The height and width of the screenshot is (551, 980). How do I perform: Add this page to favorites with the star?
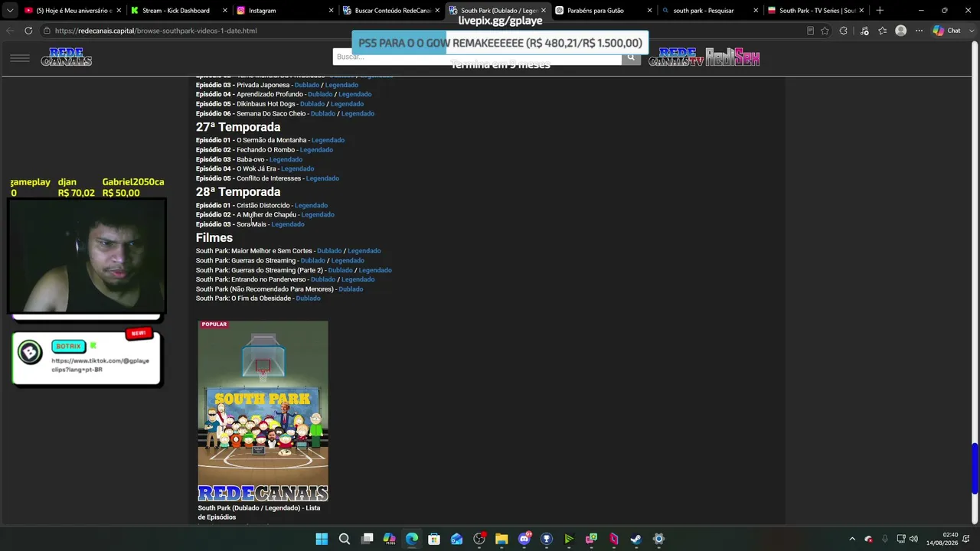[x=825, y=31]
